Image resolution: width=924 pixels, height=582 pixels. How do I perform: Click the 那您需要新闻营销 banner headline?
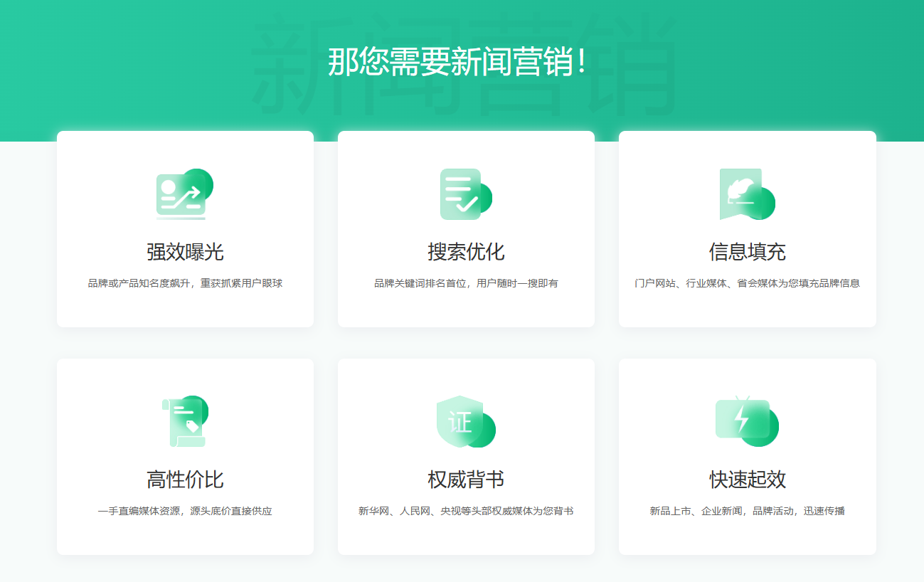[458, 63]
